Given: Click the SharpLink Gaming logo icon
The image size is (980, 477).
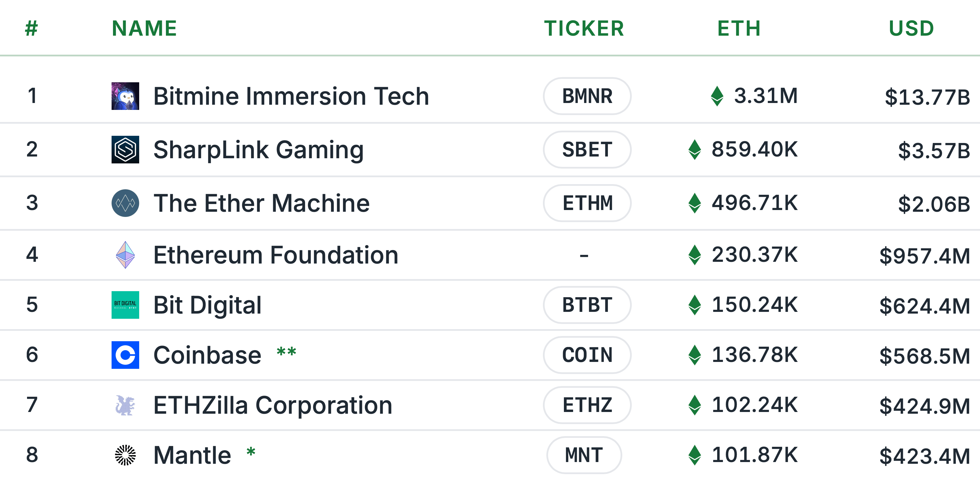Looking at the screenshot, I should (125, 150).
